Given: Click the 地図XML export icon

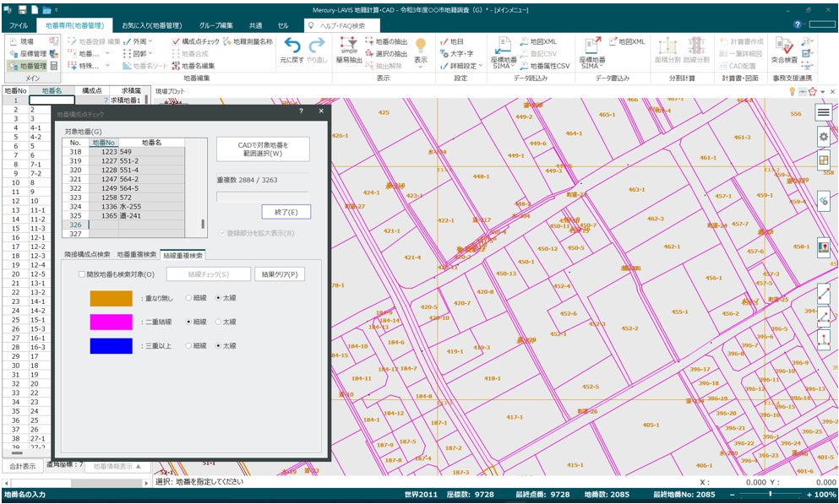Looking at the screenshot, I should 612,41.
